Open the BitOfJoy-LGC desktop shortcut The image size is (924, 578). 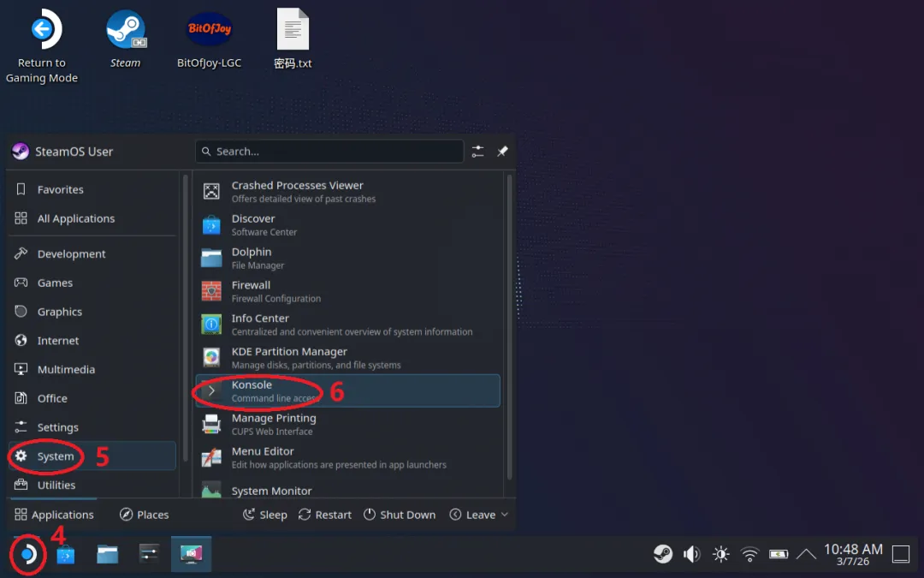pos(210,39)
